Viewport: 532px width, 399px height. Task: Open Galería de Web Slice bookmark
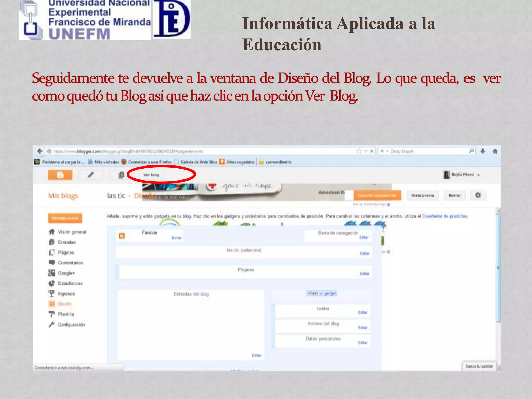tap(196, 162)
